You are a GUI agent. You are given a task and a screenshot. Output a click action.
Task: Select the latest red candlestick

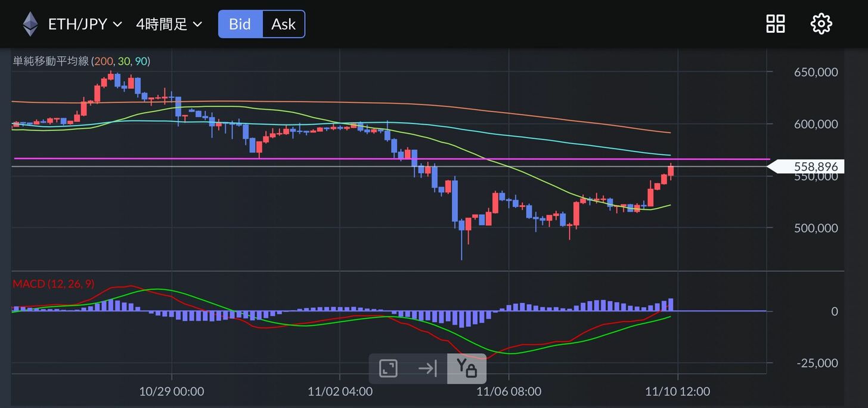(x=671, y=171)
